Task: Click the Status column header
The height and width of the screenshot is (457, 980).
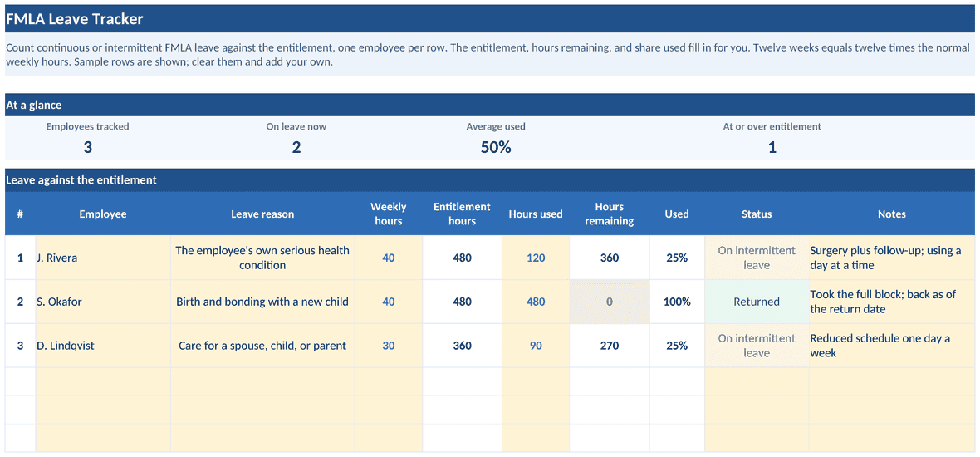Action: point(757,214)
